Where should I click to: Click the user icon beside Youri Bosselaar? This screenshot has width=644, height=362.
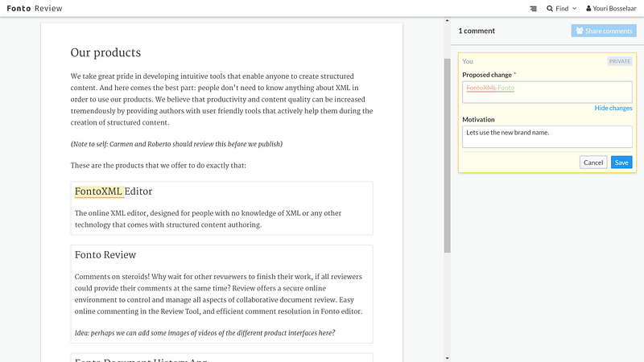pyautogui.click(x=588, y=8)
